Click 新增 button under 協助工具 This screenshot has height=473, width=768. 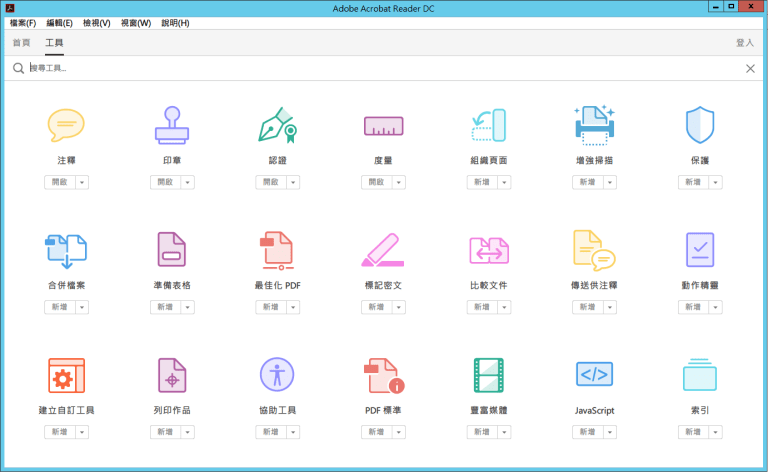(271, 432)
